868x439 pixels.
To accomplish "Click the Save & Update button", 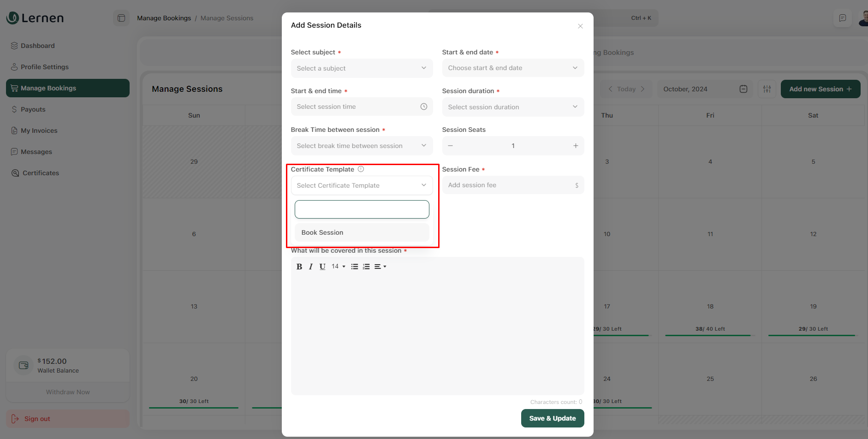I will (552, 418).
